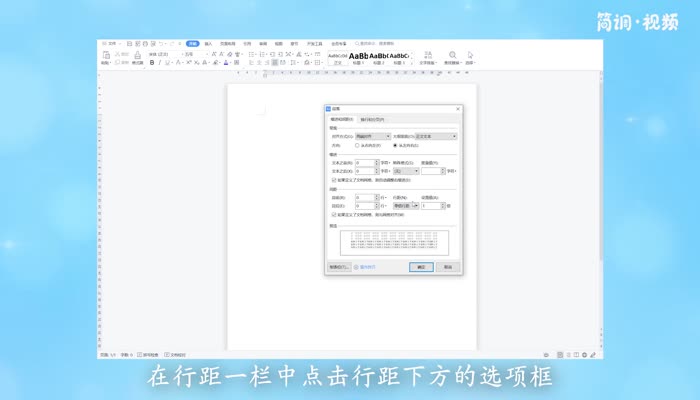Open the line spacing dropdown
This screenshot has height=400, width=700.
[406, 205]
